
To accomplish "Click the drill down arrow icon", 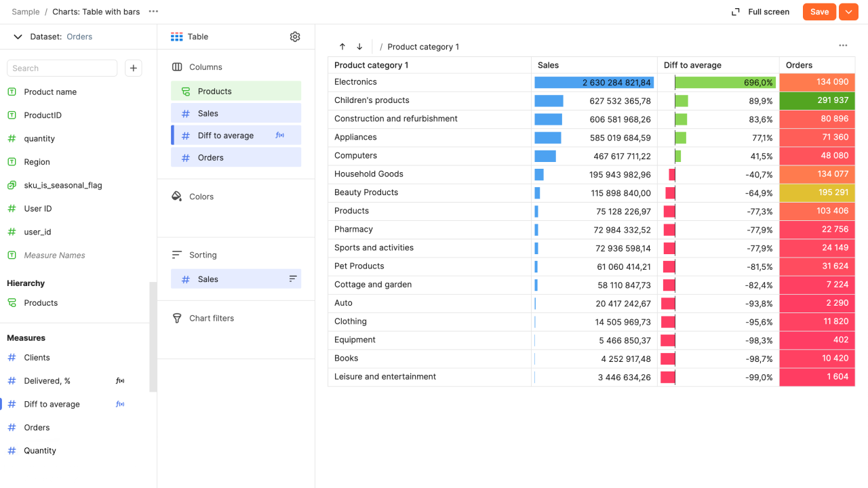I will click(x=359, y=47).
